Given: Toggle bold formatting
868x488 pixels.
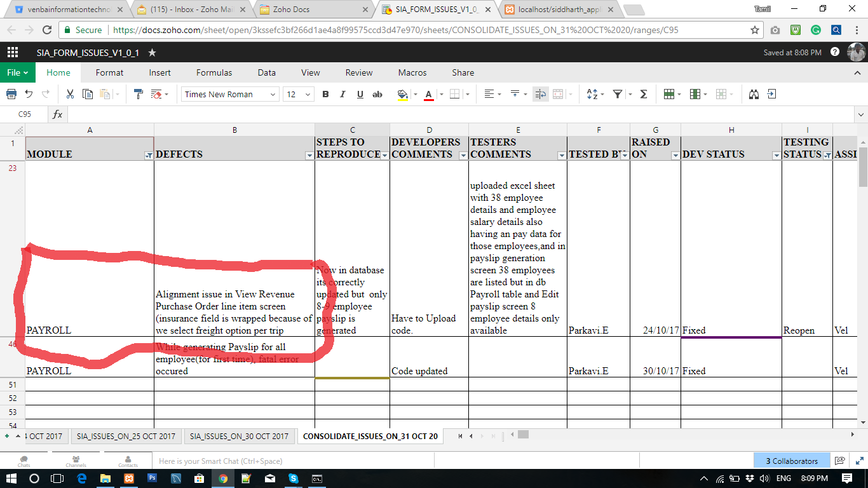Looking at the screenshot, I should pos(325,94).
